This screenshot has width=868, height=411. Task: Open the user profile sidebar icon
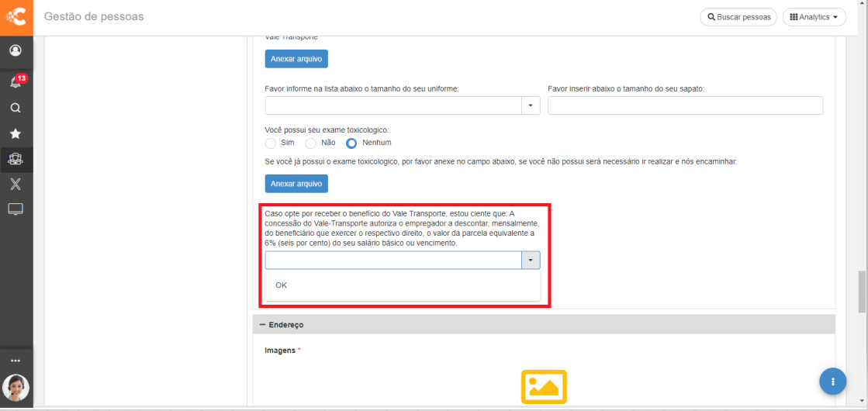16,50
